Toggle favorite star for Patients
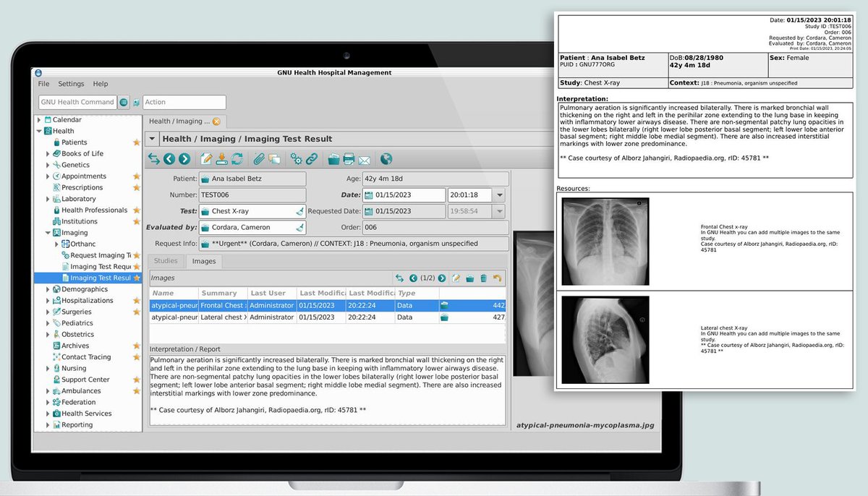The width and height of the screenshot is (868, 496). (137, 142)
